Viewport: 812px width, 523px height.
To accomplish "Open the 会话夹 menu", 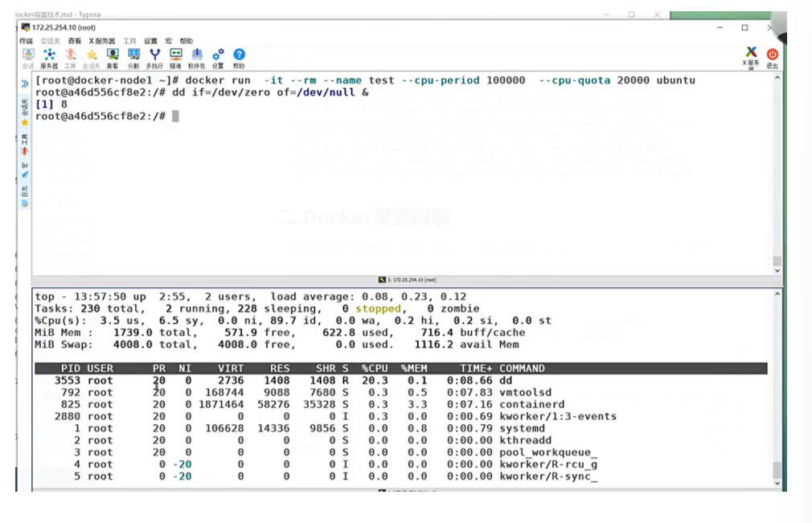I will click(50, 41).
